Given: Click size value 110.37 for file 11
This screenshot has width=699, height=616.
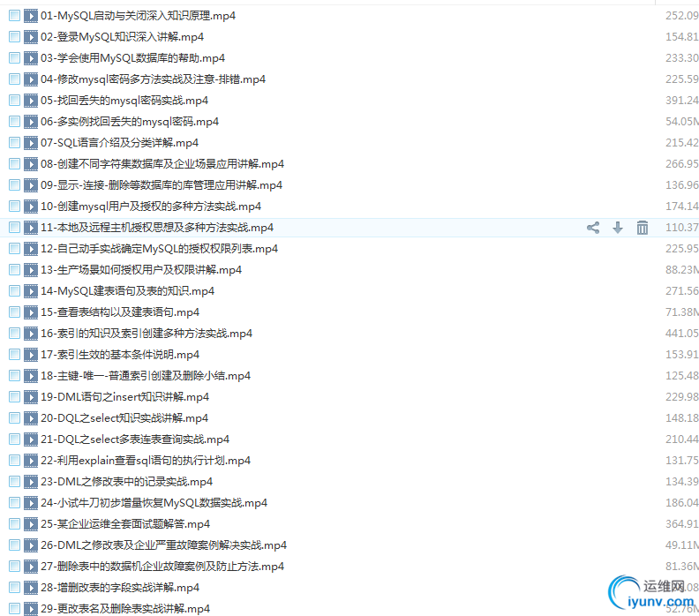Looking at the screenshot, I should (682, 228).
